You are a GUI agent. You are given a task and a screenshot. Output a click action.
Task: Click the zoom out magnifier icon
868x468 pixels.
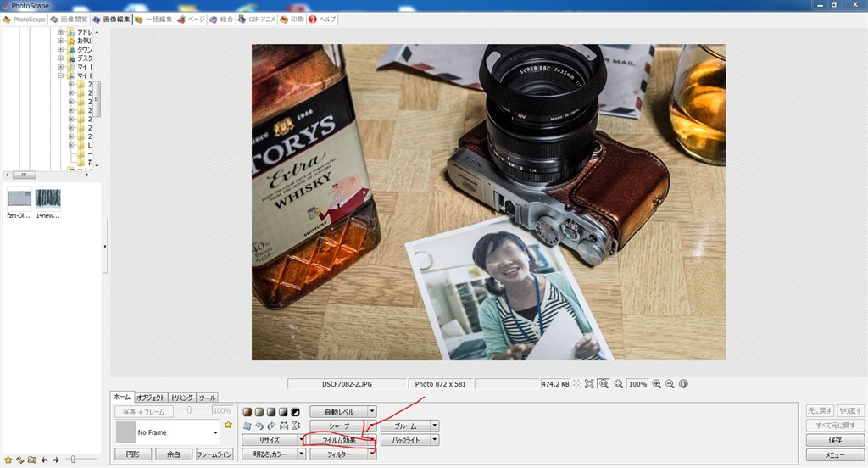(x=670, y=384)
